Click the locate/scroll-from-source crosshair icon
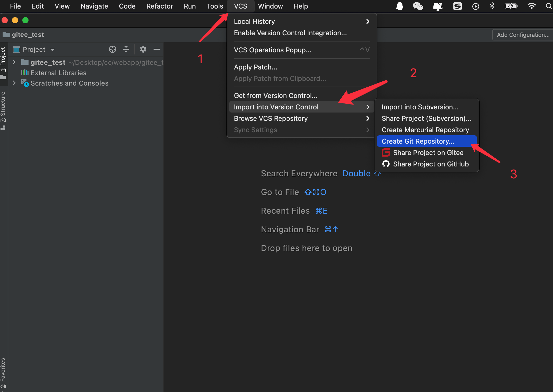Viewport: 553px width, 392px height. coord(112,49)
